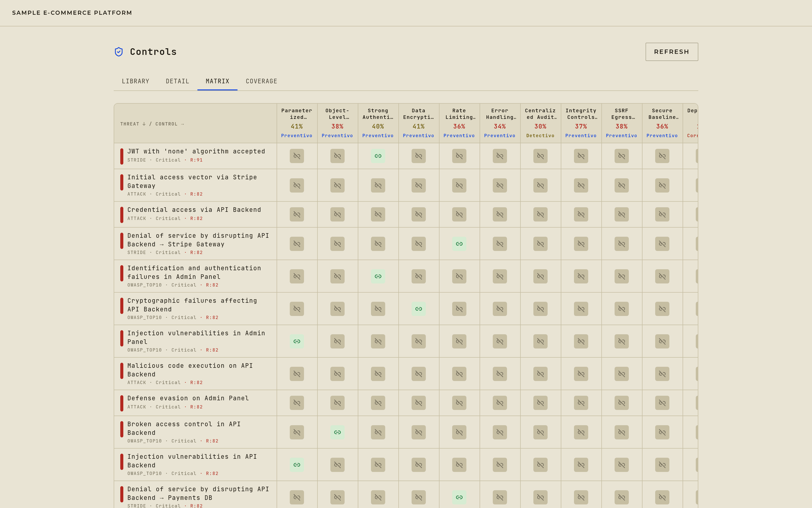This screenshot has width=812, height=508.
Task: Switch to the Detail tab
Action: 178,81
